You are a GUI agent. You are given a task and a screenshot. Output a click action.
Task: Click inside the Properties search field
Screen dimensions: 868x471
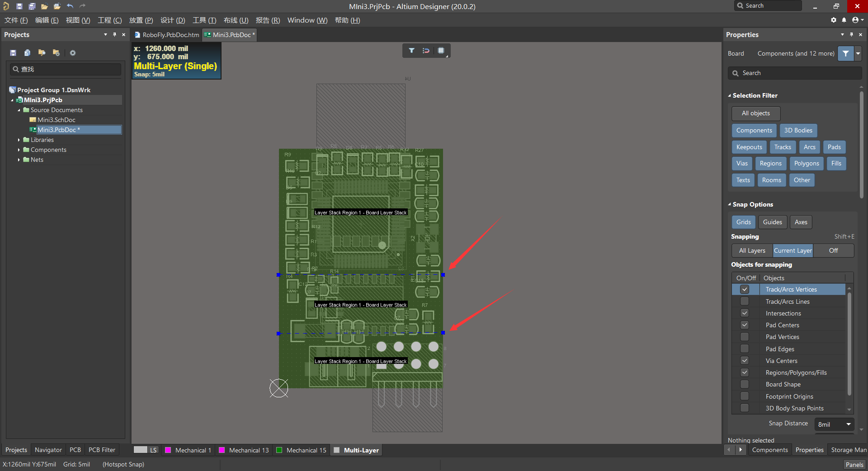(x=794, y=73)
